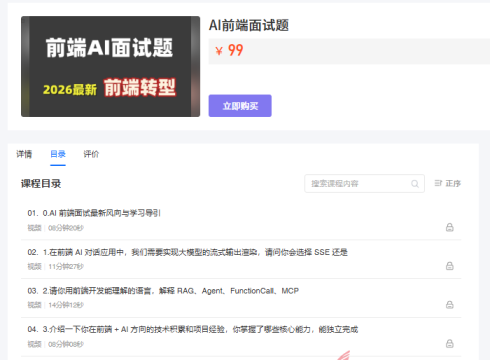
Task: Click duration 08分钟08秒 of lesson 04
Action: click(66, 344)
